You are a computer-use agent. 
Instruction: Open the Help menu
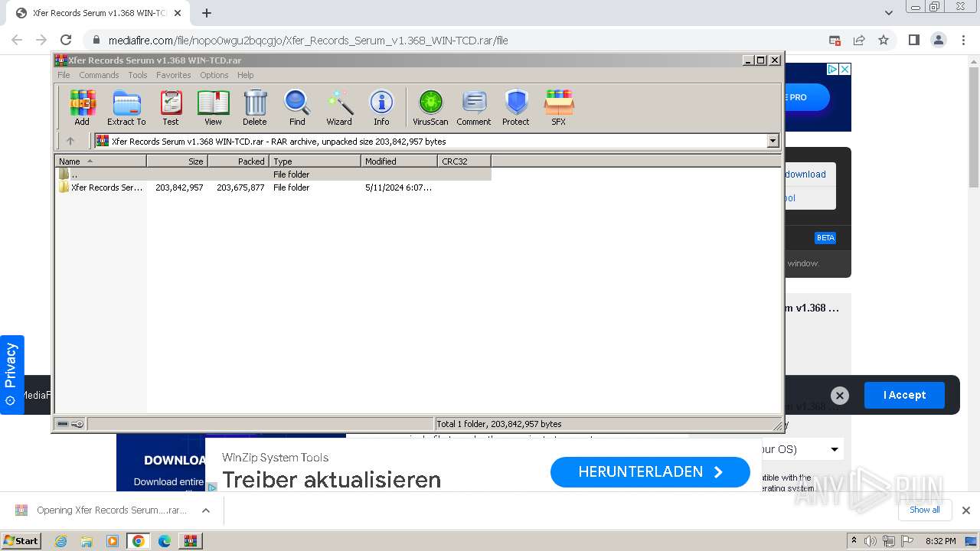245,75
